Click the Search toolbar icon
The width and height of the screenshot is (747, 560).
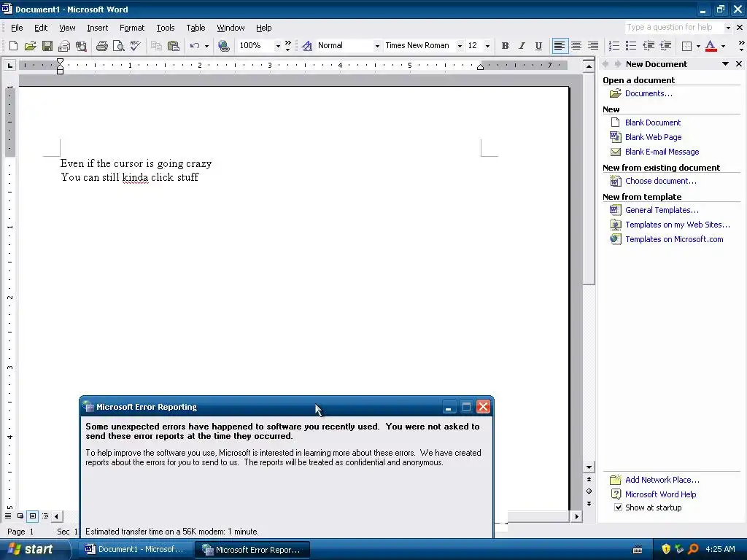click(x=82, y=46)
